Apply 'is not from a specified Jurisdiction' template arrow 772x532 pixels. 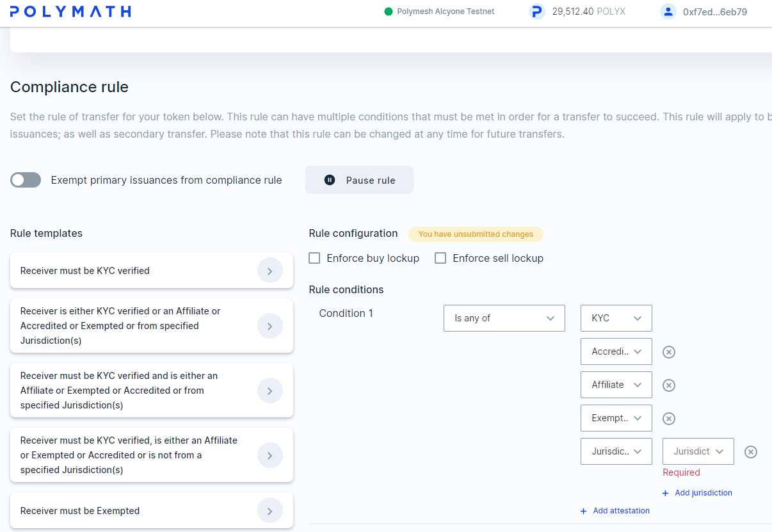point(270,455)
